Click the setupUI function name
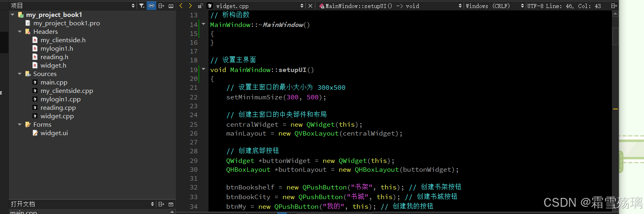 pos(292,70)
